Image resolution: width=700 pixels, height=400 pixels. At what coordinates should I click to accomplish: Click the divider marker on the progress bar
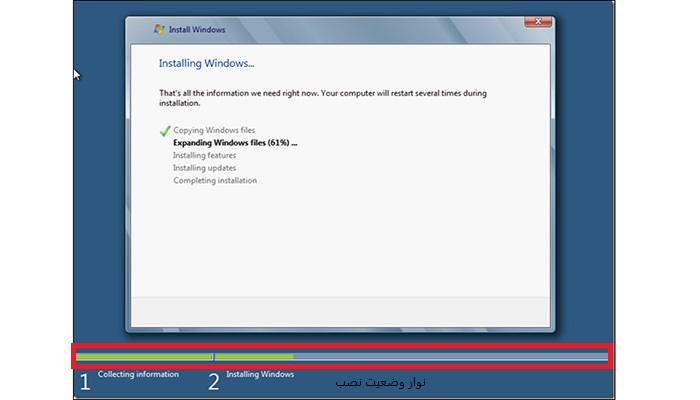(x=213, y=356)
